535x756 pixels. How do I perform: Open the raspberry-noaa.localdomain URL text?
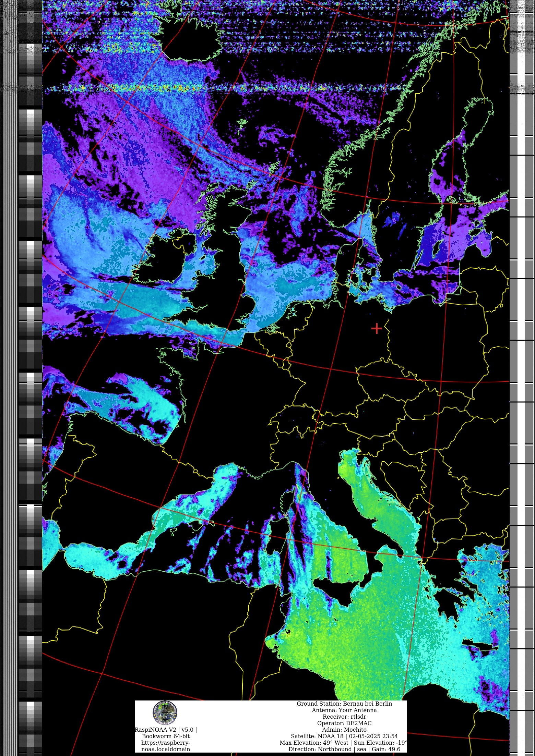[166, 746]
